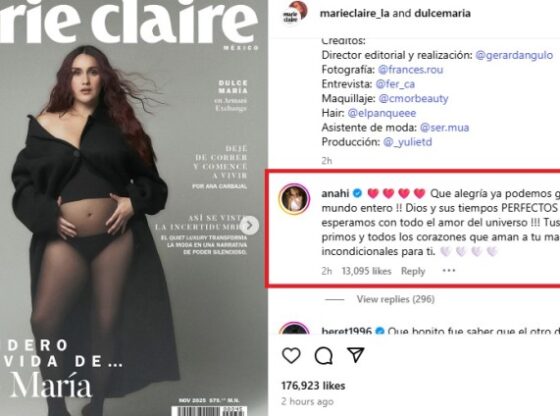Click the anahi username
Screen dimensions: 560x416
coord(335,194)
